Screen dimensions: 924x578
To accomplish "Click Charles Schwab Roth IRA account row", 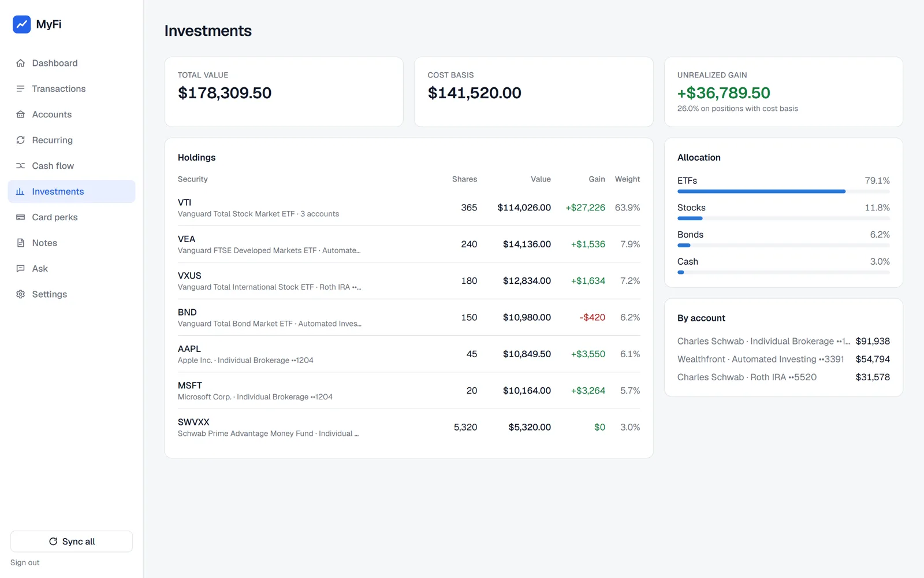I will [x=784, y=377].
